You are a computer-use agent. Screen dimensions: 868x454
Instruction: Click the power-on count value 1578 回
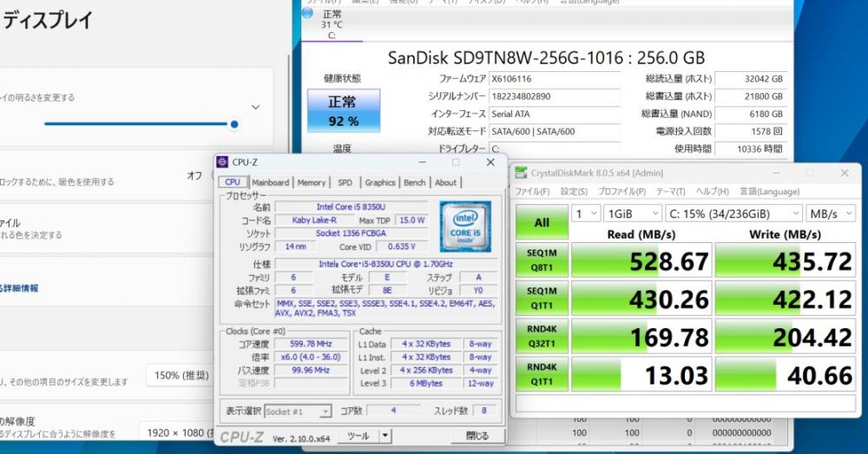751,132
